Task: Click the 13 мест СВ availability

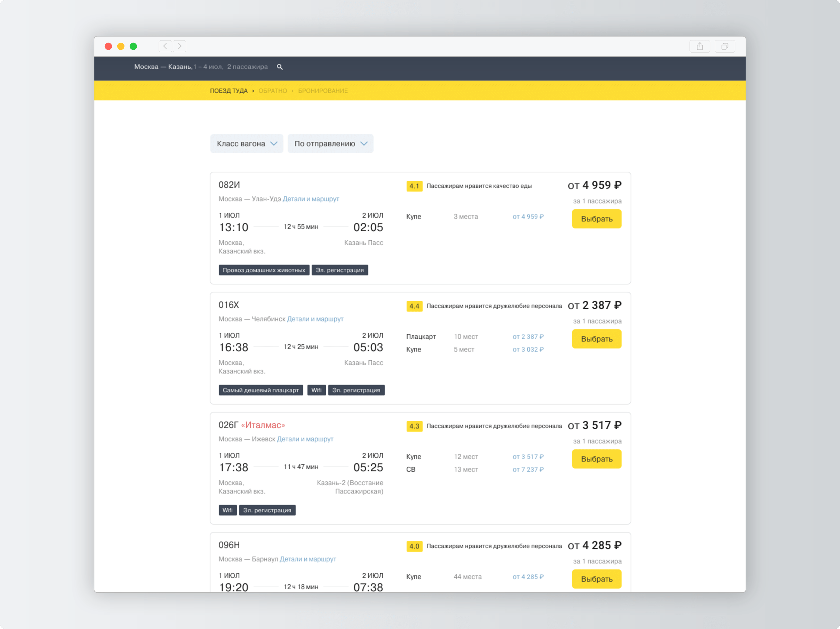Action: pos(466,469)
